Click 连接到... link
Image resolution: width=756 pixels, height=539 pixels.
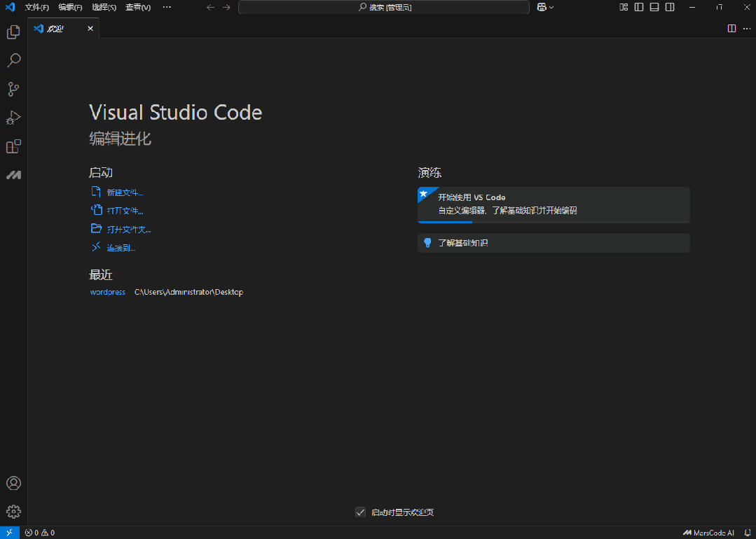121,248
